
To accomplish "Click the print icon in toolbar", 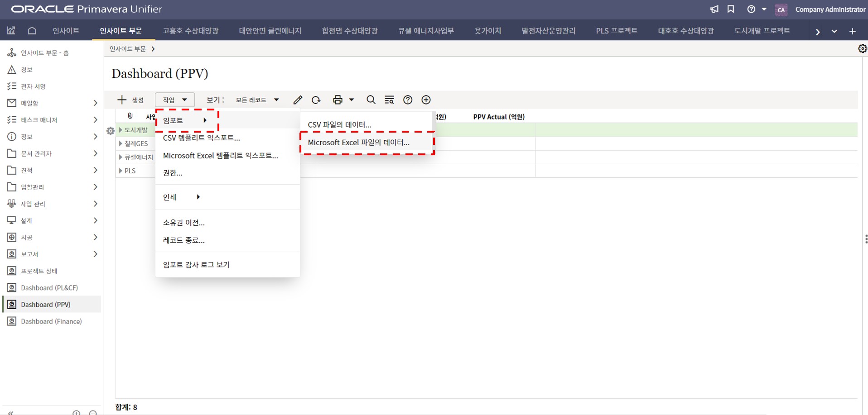I will 338,100.
